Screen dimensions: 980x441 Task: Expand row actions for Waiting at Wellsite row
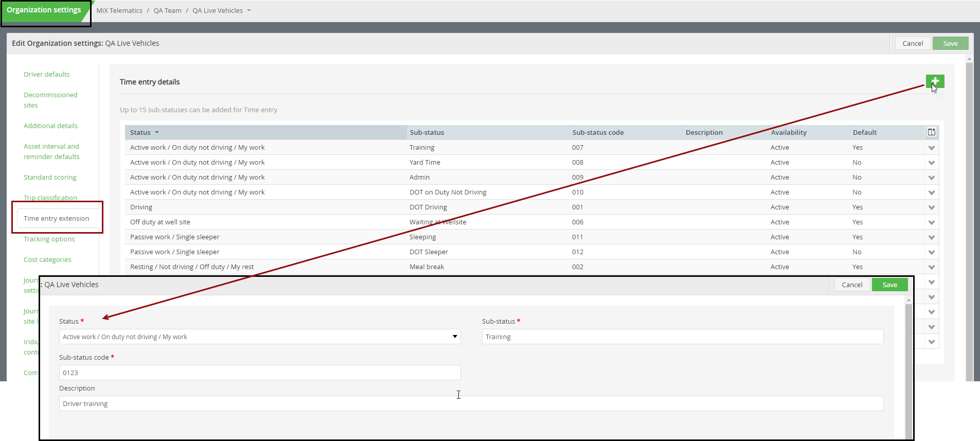[x=931, y=222]
